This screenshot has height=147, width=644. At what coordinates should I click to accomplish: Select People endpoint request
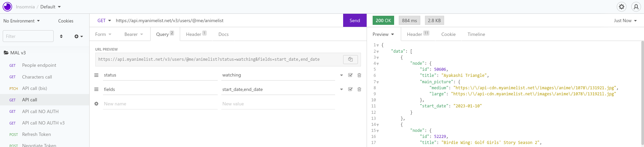[45, 65]
